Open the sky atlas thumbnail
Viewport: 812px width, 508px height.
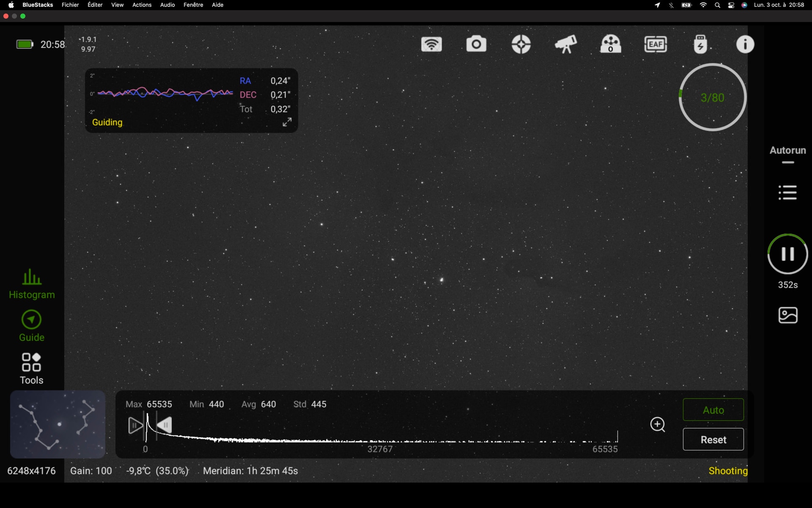pos(58,424)
